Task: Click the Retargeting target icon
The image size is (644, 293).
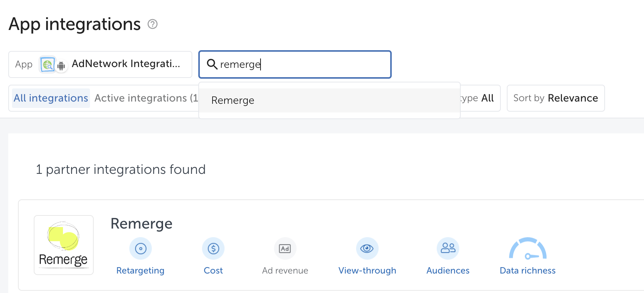Action: coord(141,248)
